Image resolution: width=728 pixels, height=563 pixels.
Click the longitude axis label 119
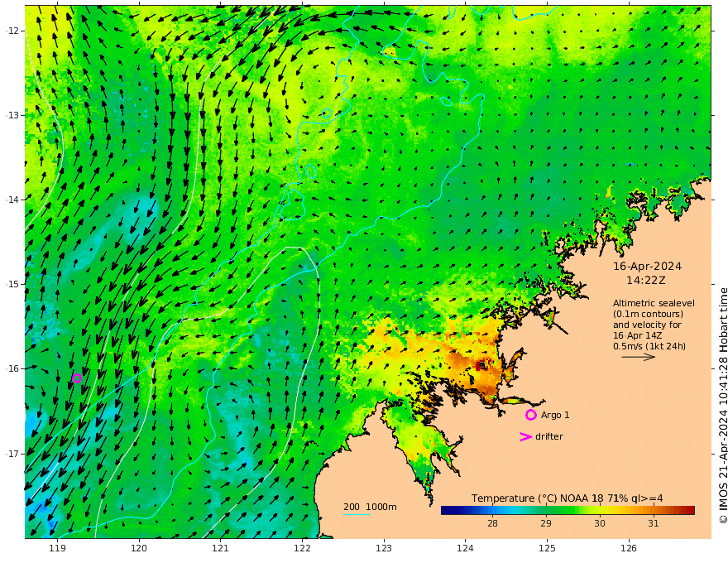click(57, 549)
